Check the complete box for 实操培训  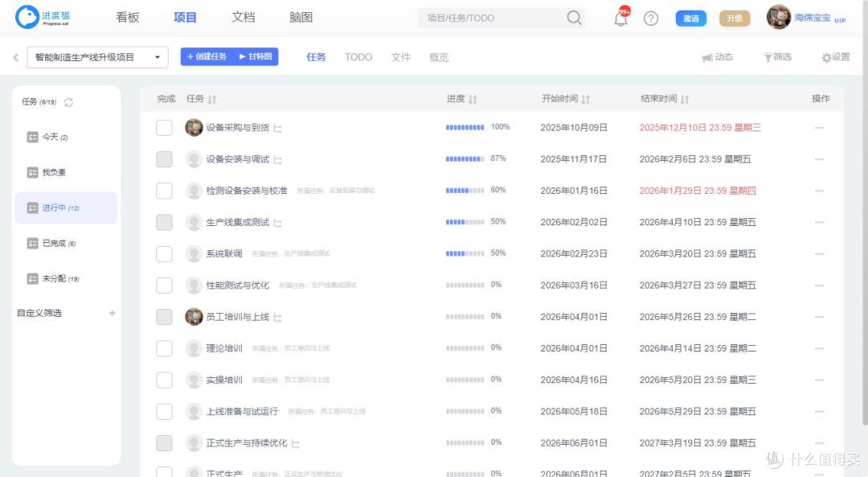[164, 380]
